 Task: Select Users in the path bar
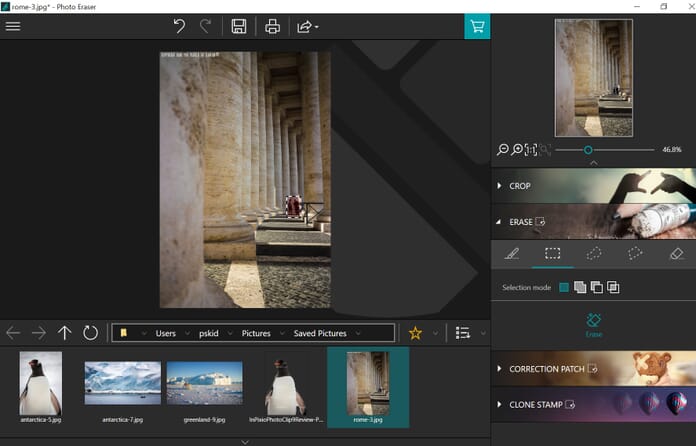(x=166, y=333)
